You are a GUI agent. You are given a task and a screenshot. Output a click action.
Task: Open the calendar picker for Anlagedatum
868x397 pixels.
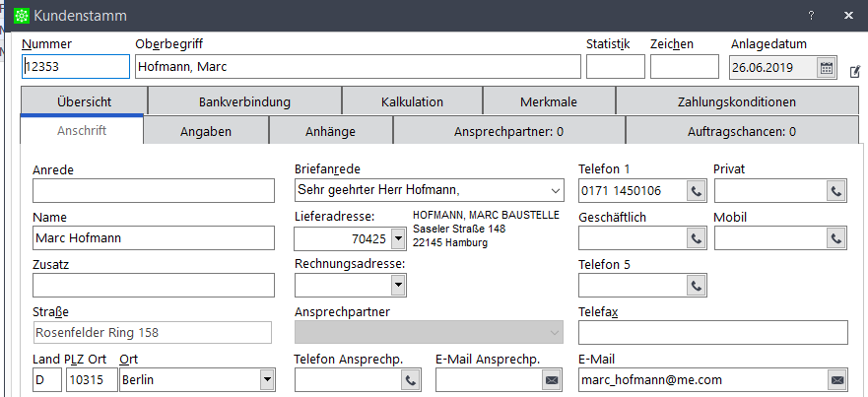826,68
